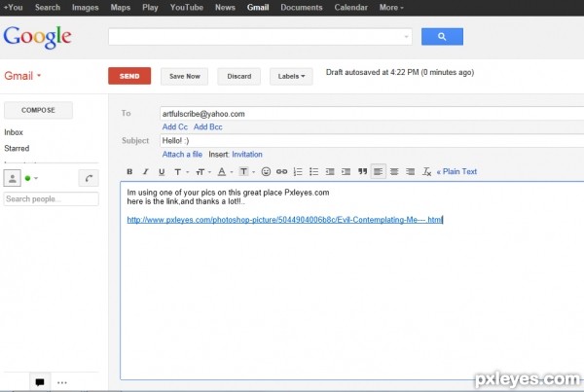Open the Starred folder
Viewport: 584px width, 392px height.
(x=17, y=148)
